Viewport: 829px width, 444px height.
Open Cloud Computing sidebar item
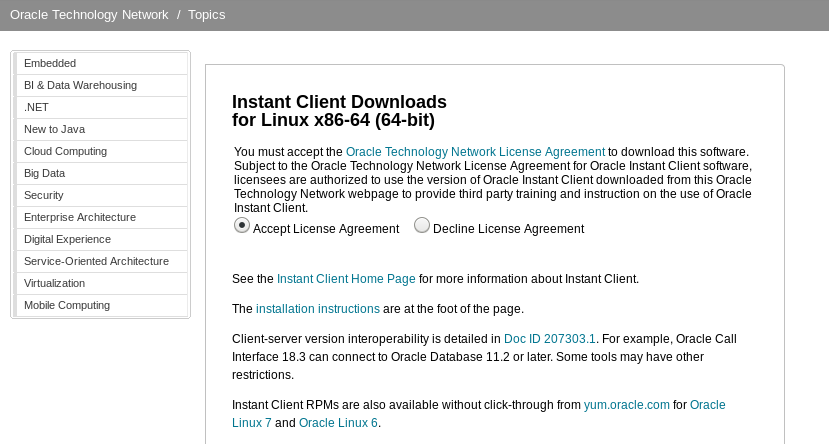tap(100, 152)
